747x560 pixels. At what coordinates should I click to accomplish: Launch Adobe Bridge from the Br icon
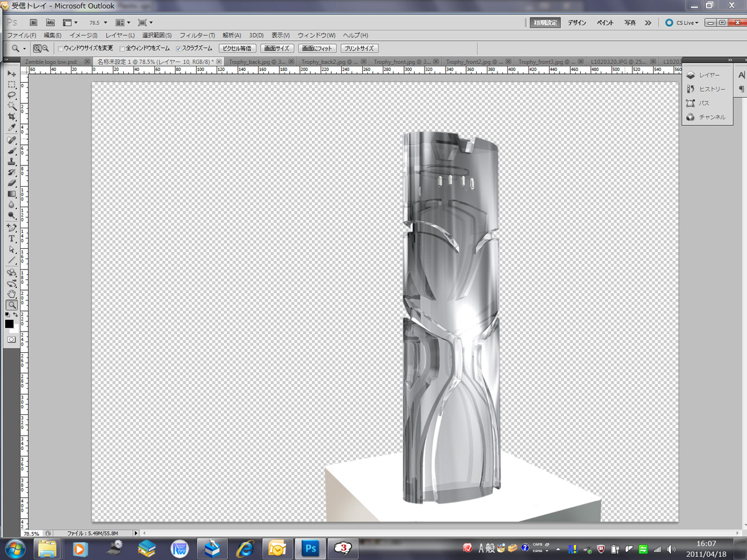34,22
